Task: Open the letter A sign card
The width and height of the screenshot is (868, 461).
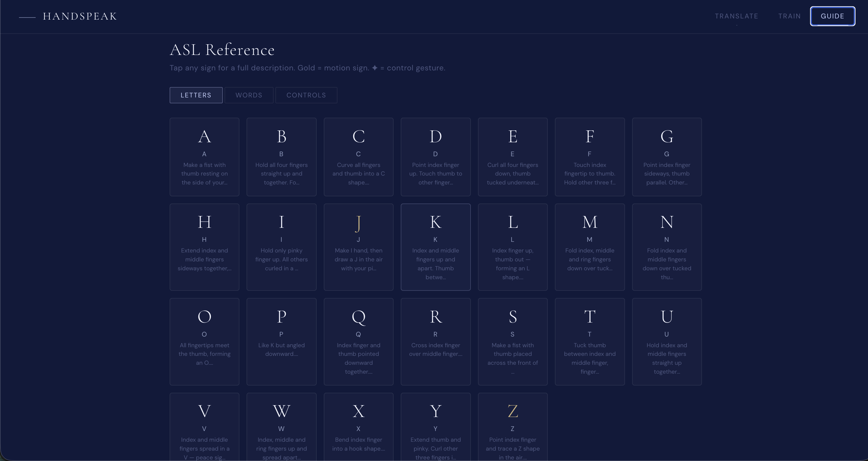Action: coord(204,157)
